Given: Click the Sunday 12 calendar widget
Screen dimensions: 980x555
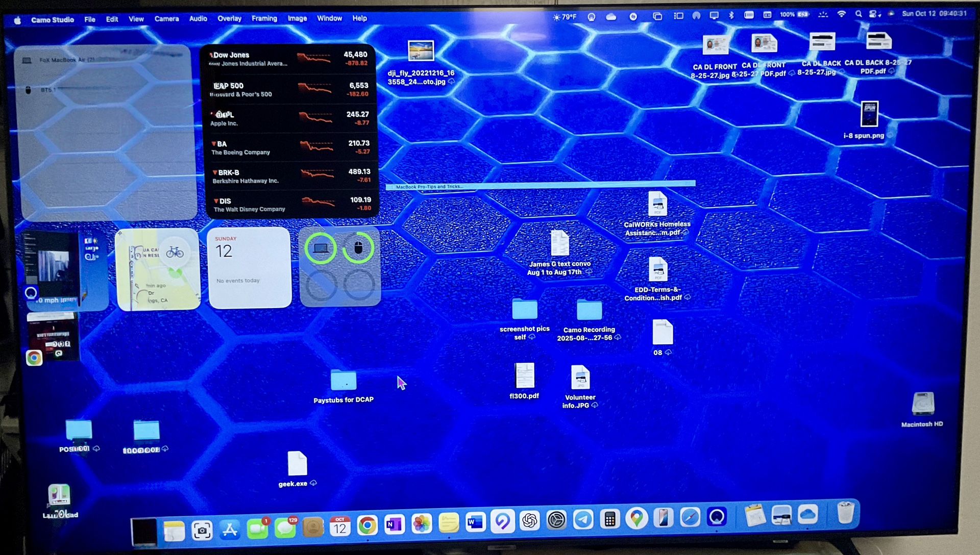Looking at the screenshot, I should 250,267.
